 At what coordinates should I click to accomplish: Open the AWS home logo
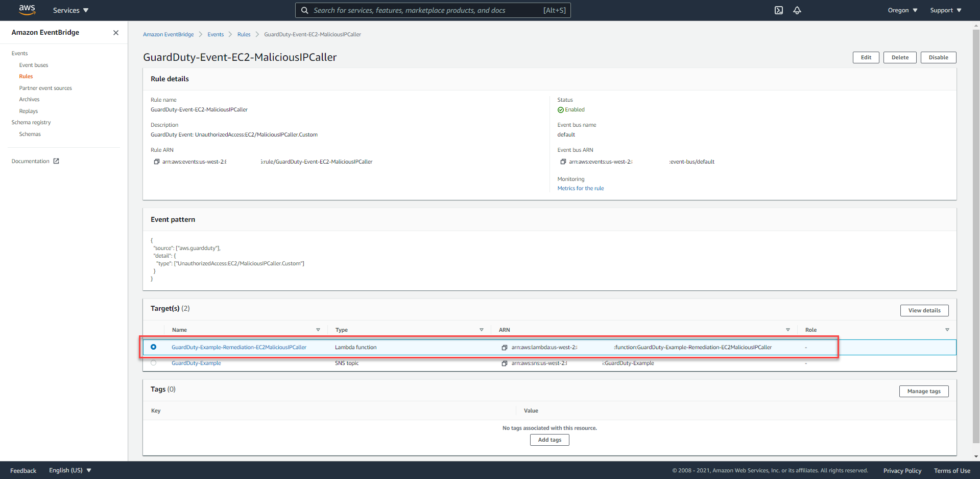click(27, 10)
